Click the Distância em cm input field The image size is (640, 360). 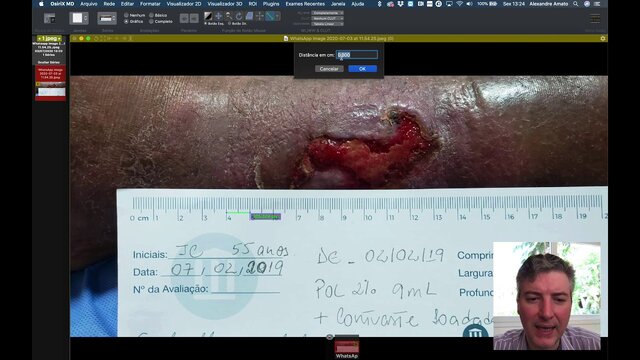click(x=357, y=55)
